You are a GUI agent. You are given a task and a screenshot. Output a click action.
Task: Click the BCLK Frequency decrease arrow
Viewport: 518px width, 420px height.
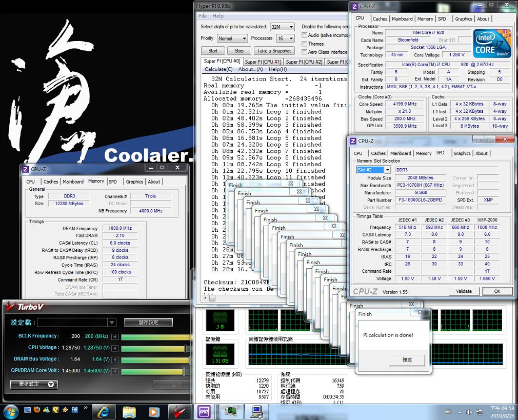point(115,337)
